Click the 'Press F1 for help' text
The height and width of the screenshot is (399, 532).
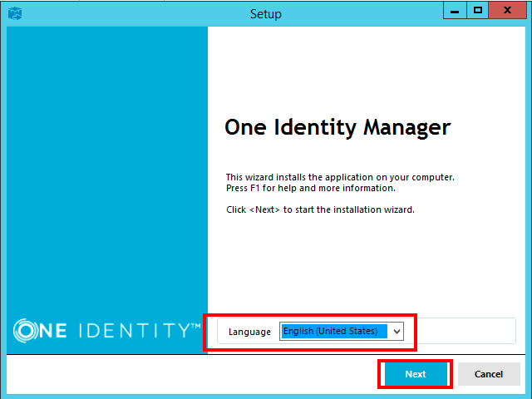tap(311, 188)
